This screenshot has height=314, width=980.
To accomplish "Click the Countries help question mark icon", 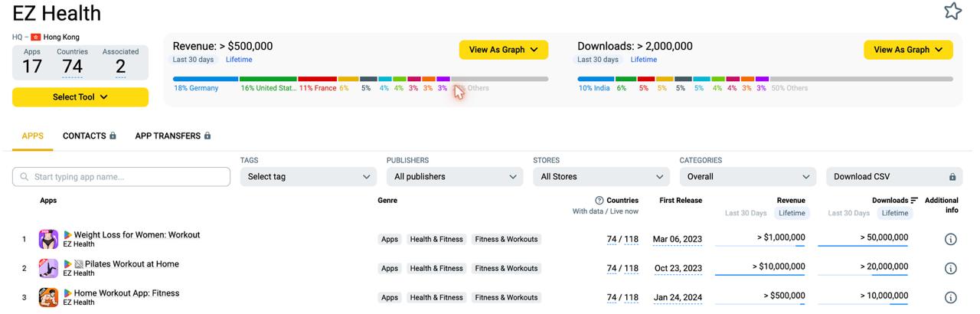I will point(599,201).
